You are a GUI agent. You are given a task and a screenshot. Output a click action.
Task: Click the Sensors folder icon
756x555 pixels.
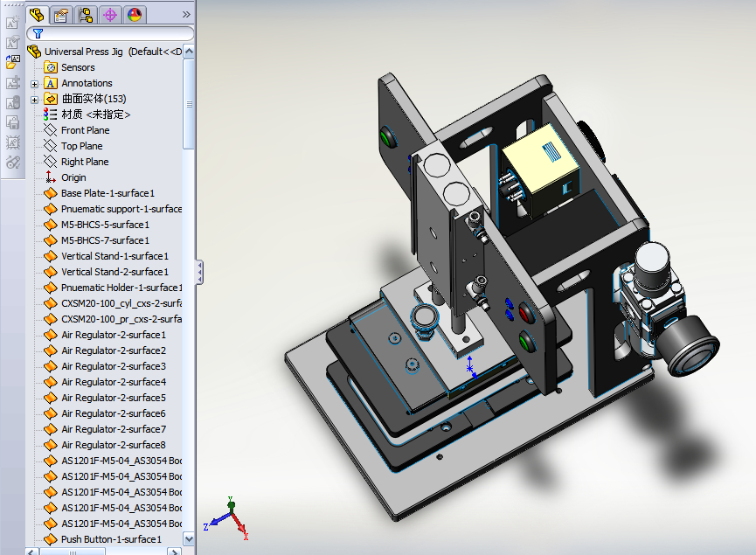51,67
